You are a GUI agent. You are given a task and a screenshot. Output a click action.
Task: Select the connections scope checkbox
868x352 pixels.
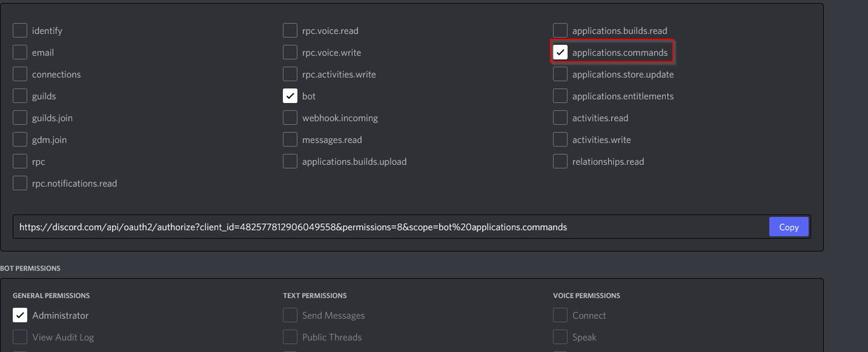pyautogui.click(x=20, y=74)
